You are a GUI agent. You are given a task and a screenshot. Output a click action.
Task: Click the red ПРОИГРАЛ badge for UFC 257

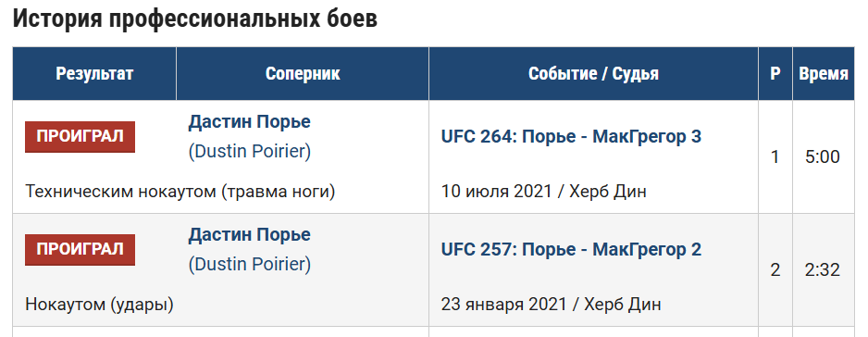tap(80, 250)
